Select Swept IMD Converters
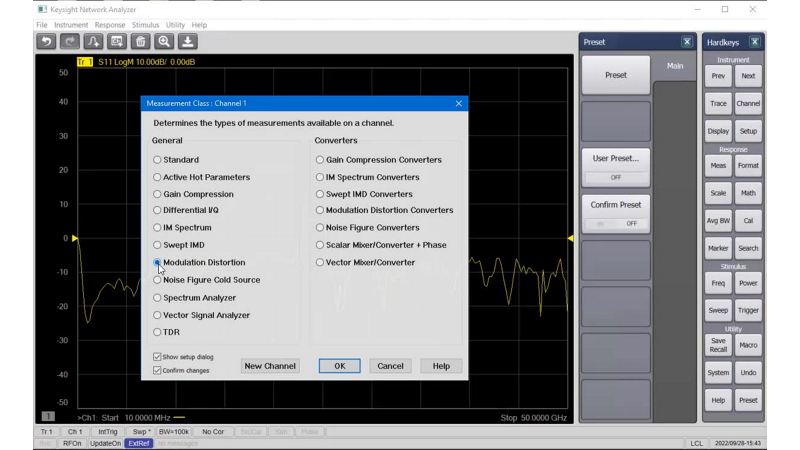This screenshot has height=450, width=800. (x=320, y=194)
